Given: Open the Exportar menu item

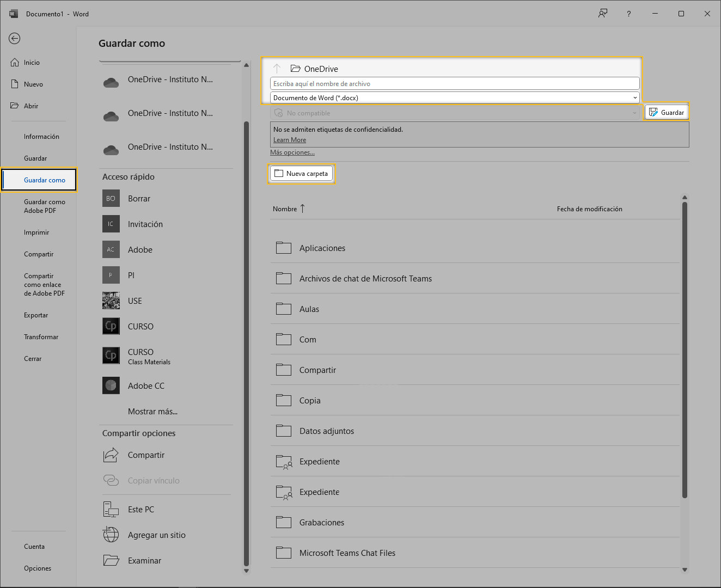Looking at the screenshot, I should click(36, 315).
